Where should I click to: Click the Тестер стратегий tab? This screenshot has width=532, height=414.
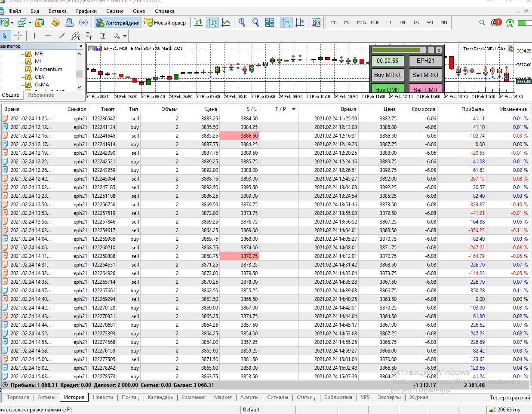point(510,397)
